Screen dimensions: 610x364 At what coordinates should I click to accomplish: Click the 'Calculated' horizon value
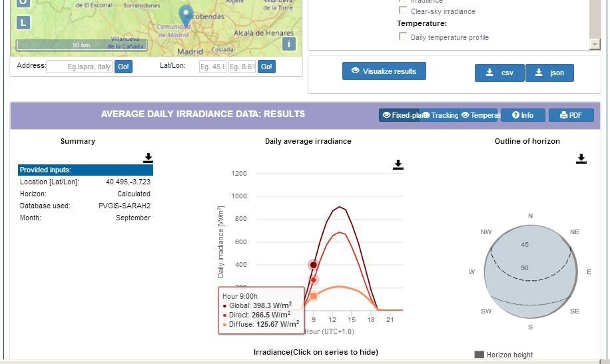click(x=134, y=194)
